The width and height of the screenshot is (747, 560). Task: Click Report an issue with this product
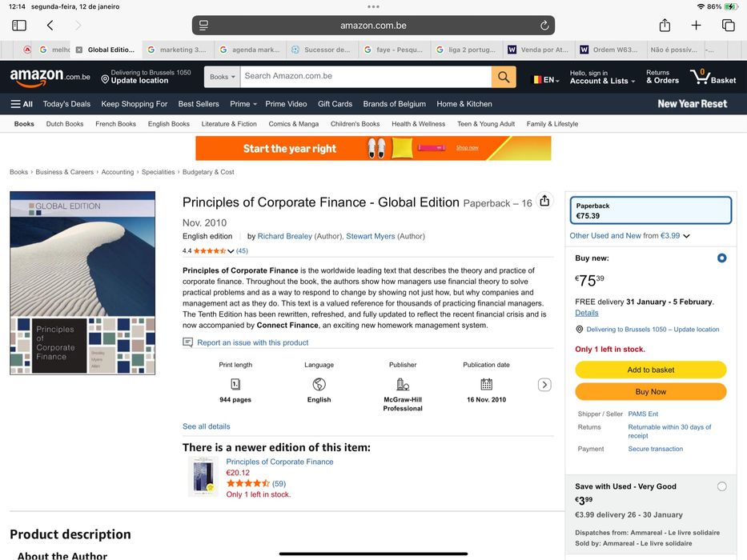click(253, 342)
